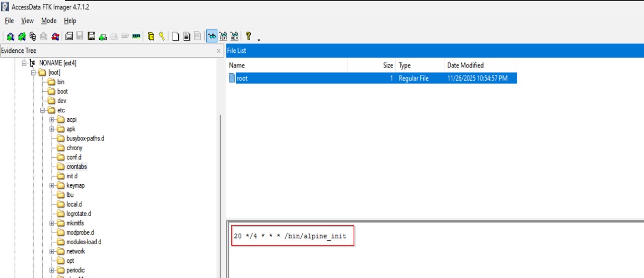Expand the network folder node
Viewport: 644px width, 278px height.
pyautogui.click(x=52, y=251)
